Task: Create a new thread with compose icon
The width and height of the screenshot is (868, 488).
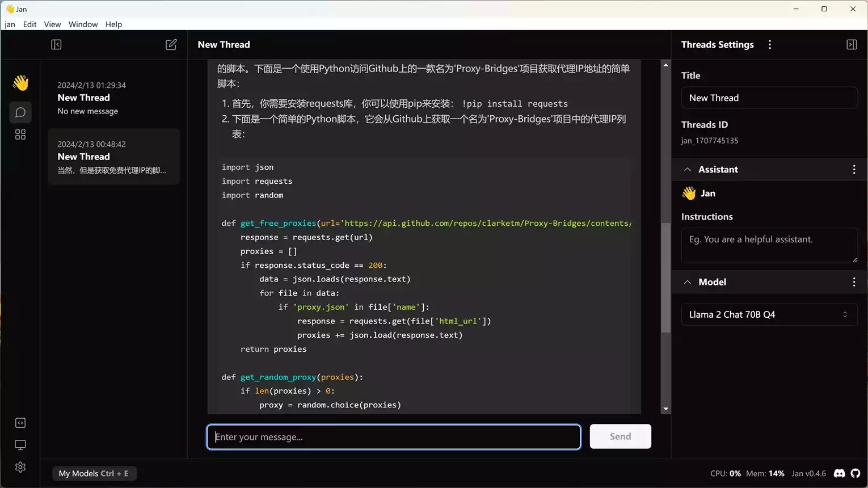Action: tap(171, 45)
